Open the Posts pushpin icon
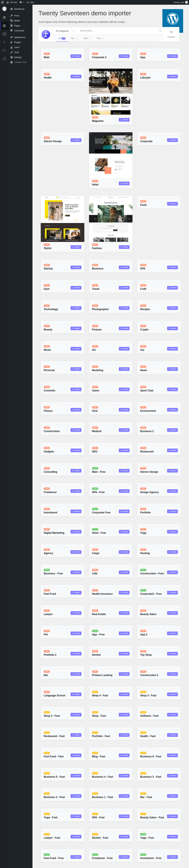The width and height of the screenshot is (189, 868). (12, 15)
